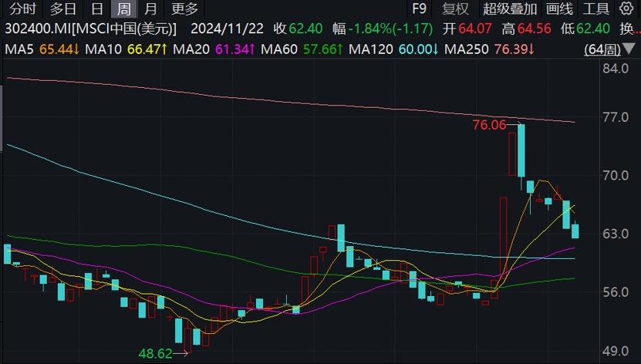This screenshot has width=641, height=364.
Task: Click the 70.0 price axis label
Action: (x=616, y=176)
